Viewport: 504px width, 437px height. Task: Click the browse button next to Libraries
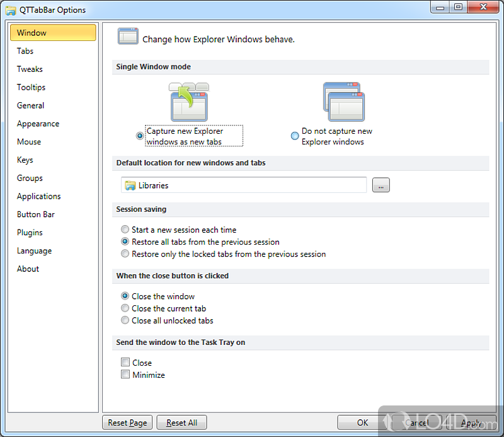[381, 185]
